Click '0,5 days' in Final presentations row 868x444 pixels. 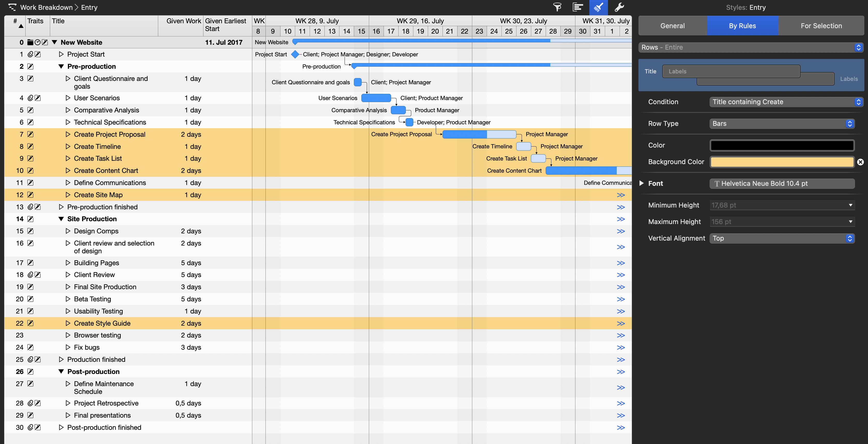click(188, 415)
